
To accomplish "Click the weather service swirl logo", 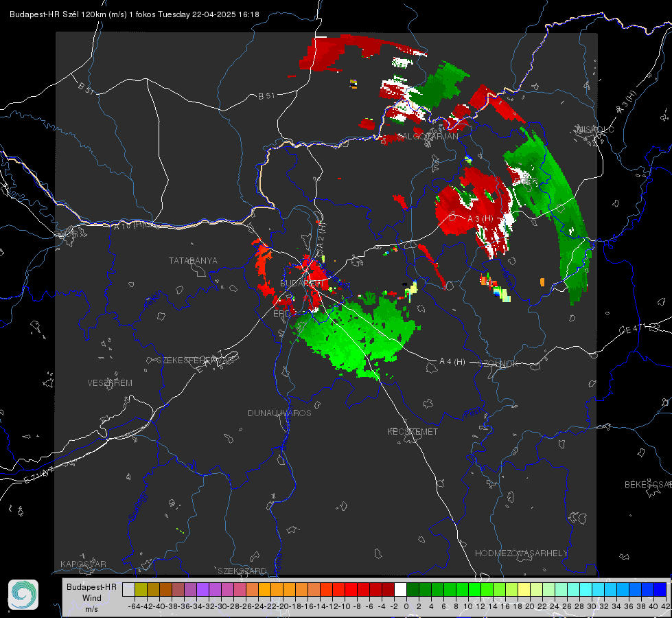I will click(23, 595).
